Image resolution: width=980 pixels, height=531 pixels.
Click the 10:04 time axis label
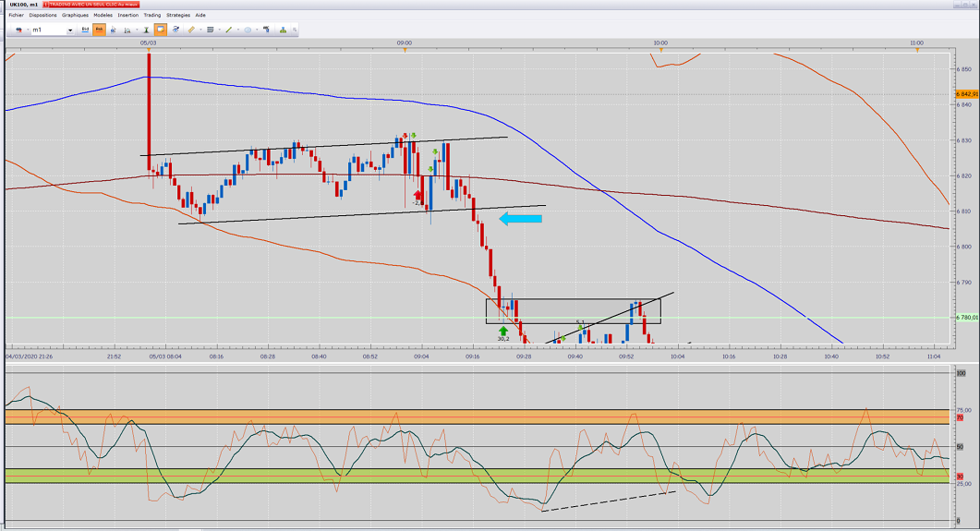(677, 356)
